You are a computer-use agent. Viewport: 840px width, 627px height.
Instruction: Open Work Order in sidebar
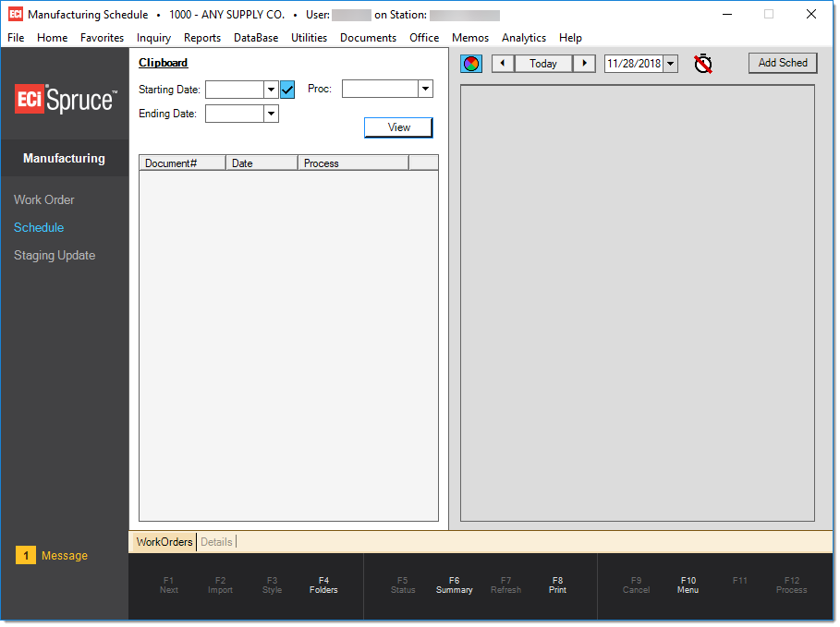[x=44, y=199]
